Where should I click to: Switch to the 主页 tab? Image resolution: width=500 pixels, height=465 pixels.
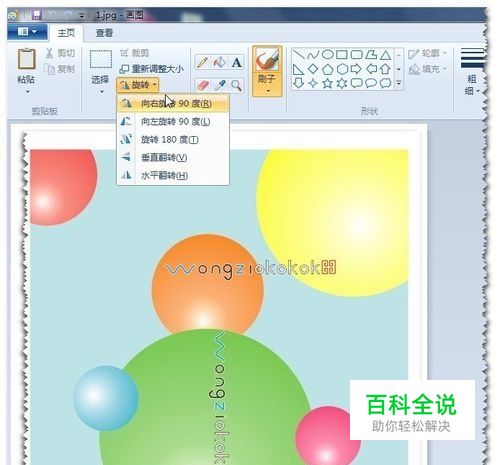coord(66,33)
